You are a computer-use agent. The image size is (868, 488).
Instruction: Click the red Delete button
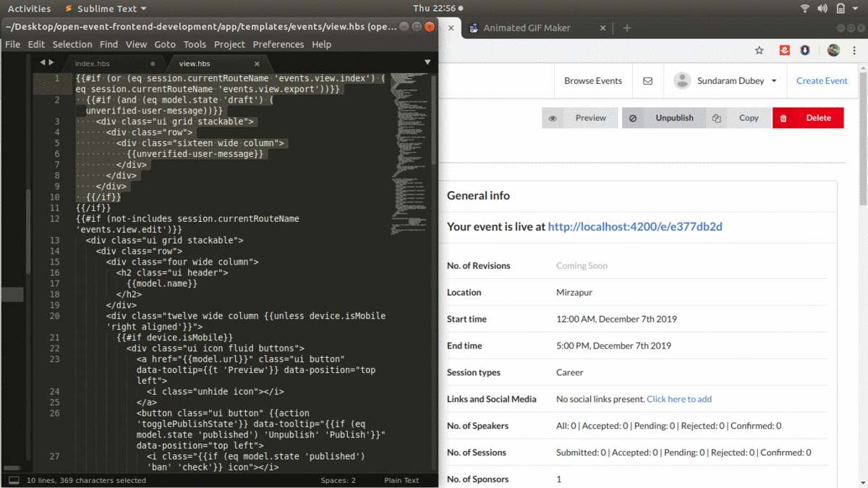(x=808, y=118)
